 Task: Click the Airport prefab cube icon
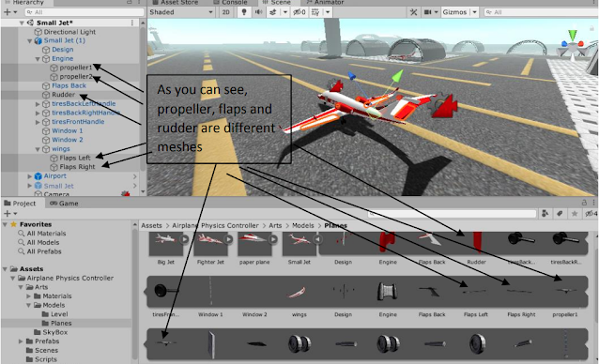click(x=38, y=176)
